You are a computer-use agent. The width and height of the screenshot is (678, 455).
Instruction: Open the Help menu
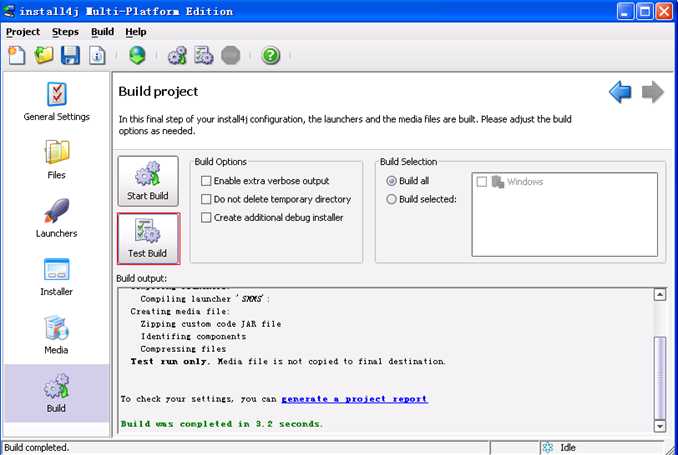136,32
